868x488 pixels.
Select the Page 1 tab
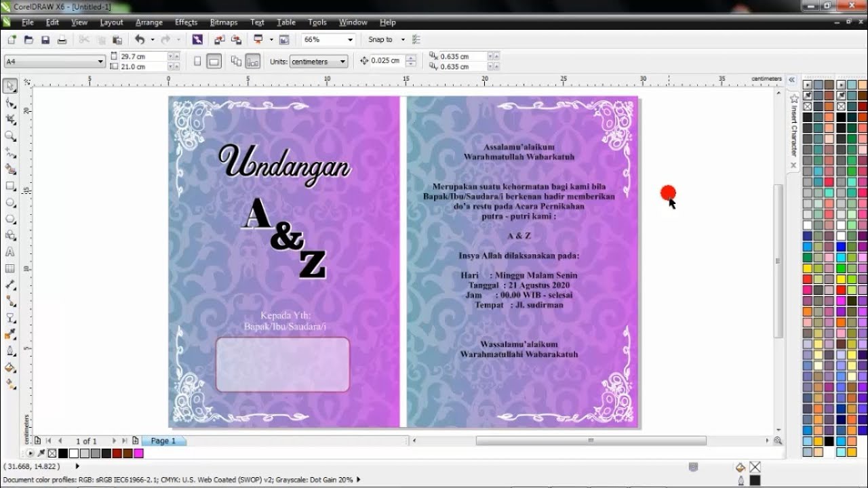tap(163, 441)
